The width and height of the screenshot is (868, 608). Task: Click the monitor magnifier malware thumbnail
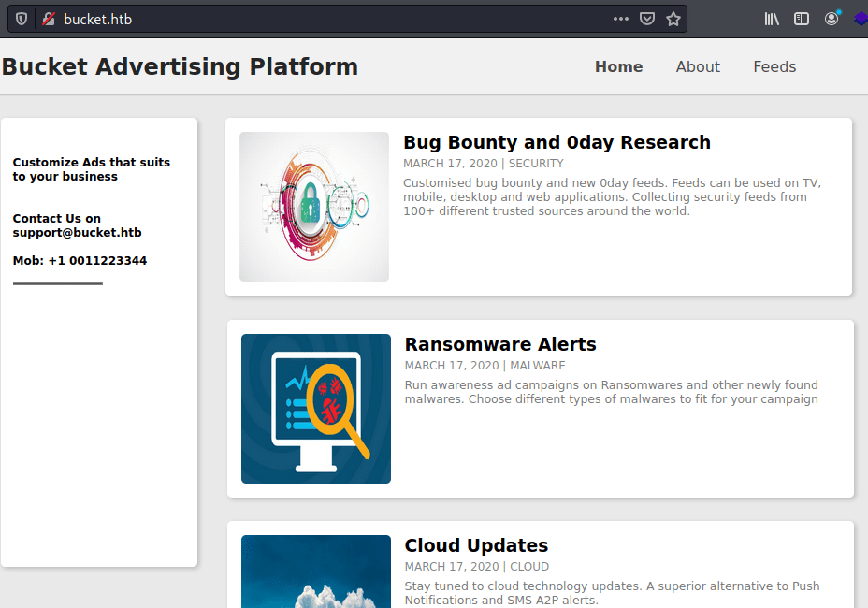coord(316,409)
